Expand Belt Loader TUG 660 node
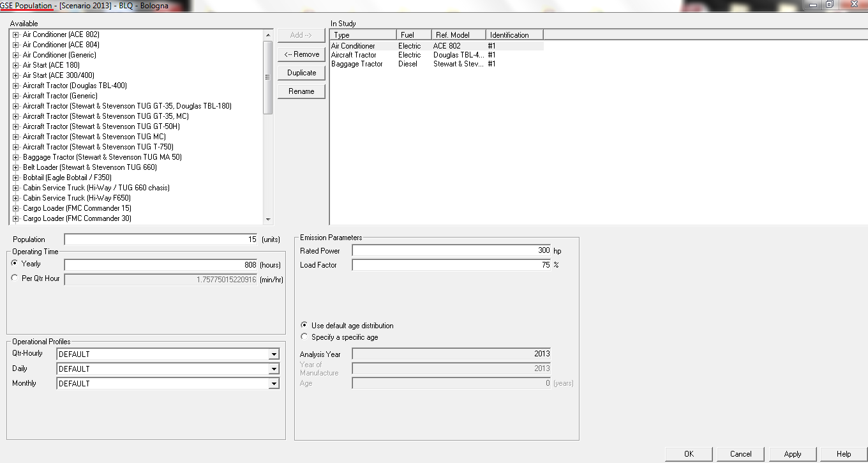 (16, 167)
